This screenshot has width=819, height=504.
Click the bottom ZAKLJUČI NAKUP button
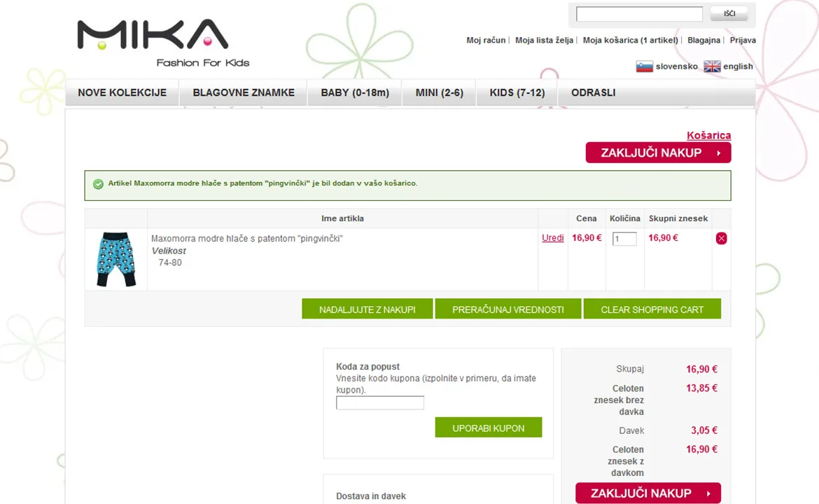pos(648,493)
